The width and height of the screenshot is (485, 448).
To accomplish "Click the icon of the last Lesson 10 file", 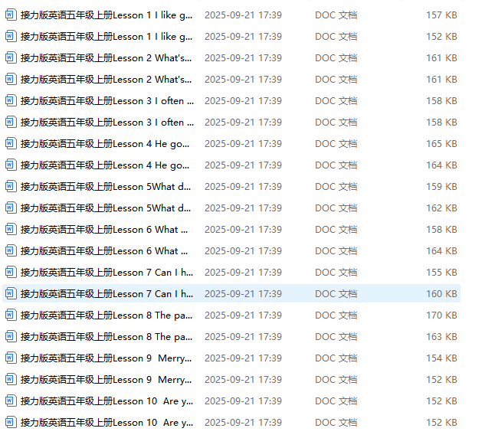I will [x=10, y=422].
